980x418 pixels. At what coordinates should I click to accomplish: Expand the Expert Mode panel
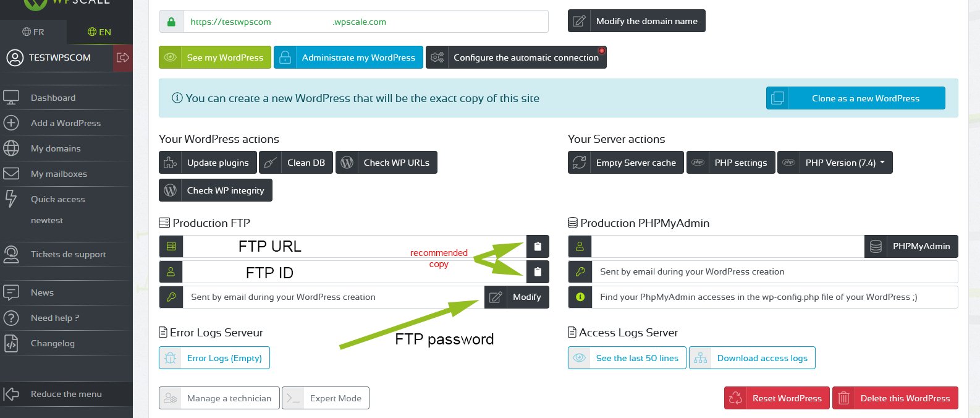pos(326,398)
